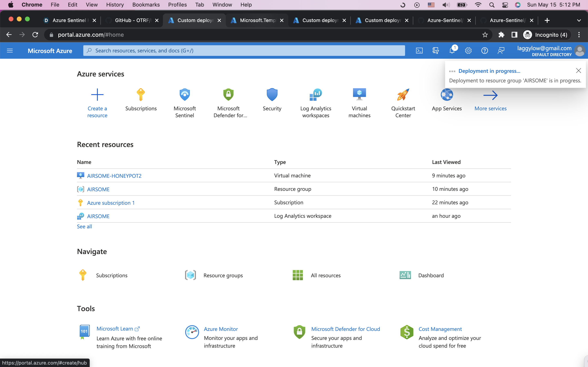Open portal settings gear icon
This screenshot has width=588, height=367.
(468, 51)
